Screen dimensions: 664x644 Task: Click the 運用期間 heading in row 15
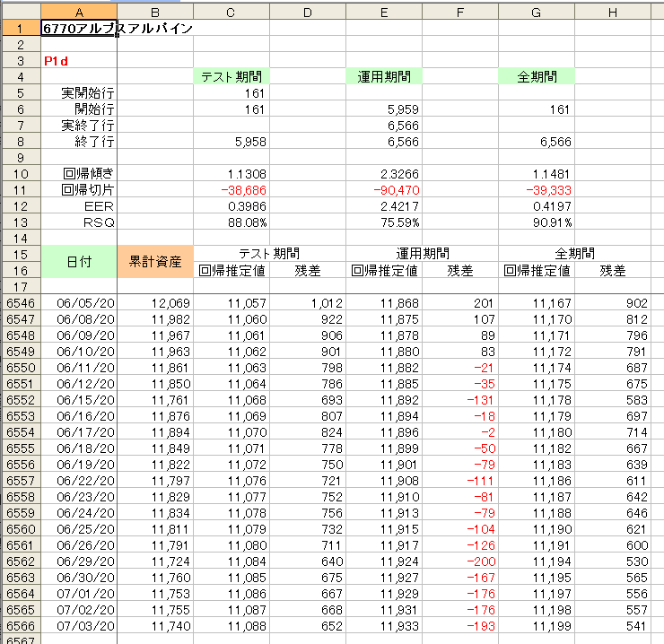click(423, 254)
